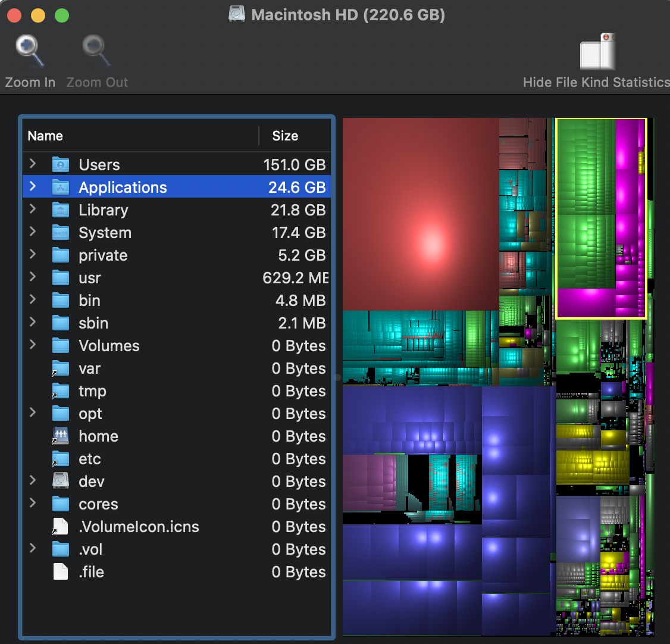Click the tmp alias folder icon

tap(61, 391)
